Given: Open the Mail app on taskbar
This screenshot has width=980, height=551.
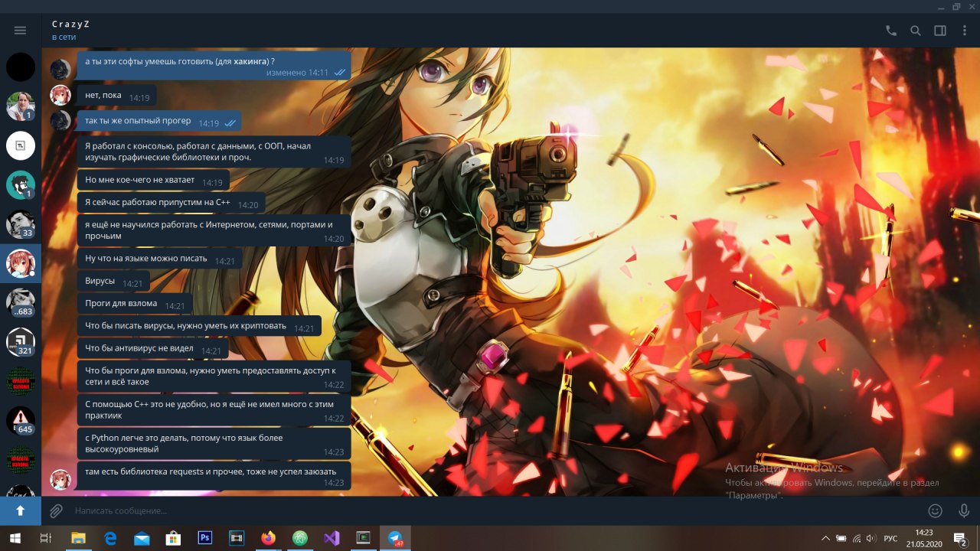Looking at the screenshot, I should point(142,538).
